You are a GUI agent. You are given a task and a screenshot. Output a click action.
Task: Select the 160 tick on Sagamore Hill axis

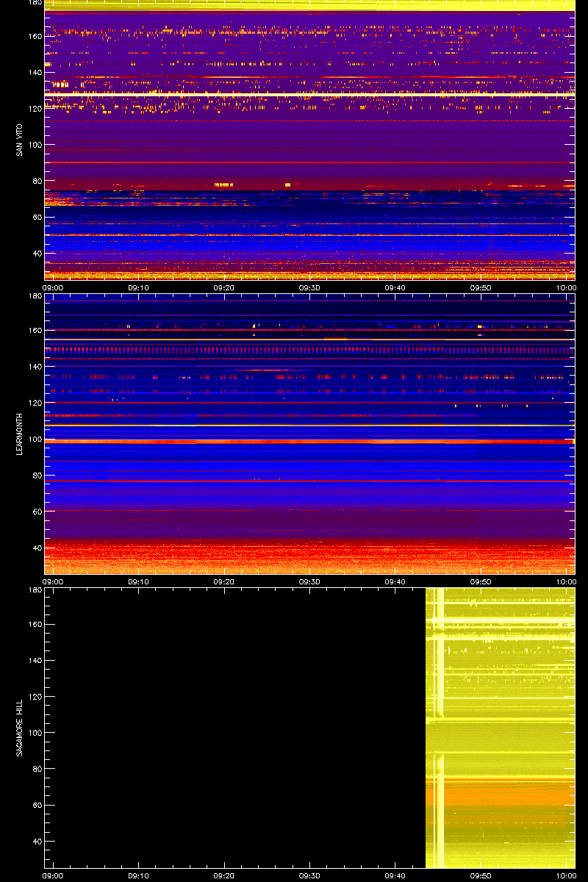pyautogui.click(x=34, y=625)
